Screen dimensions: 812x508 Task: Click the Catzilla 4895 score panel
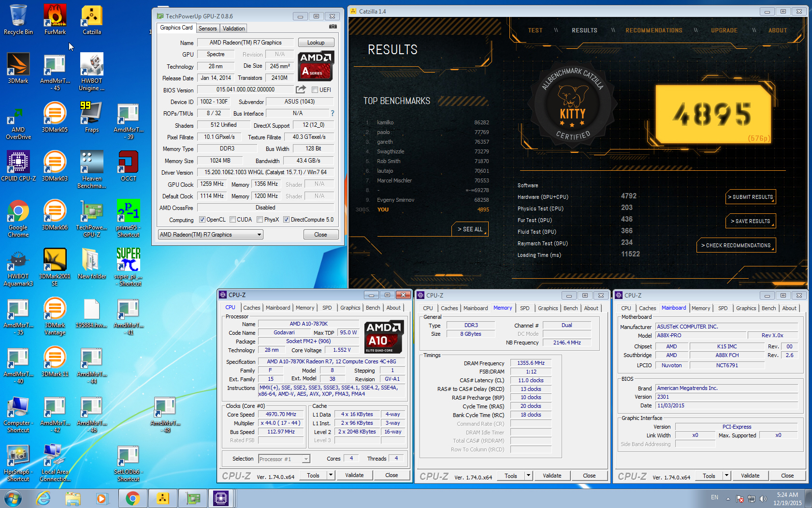tap(713, 114)
